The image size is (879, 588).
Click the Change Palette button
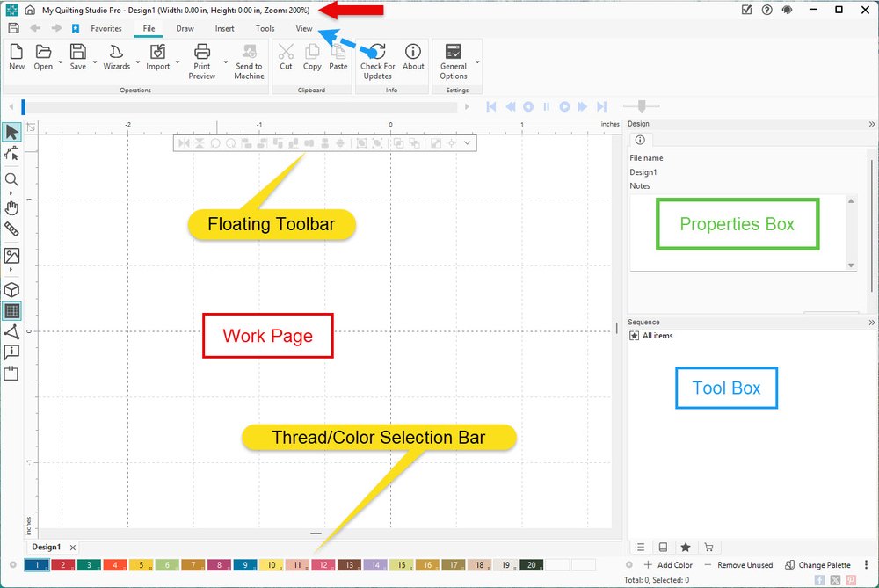817,565
